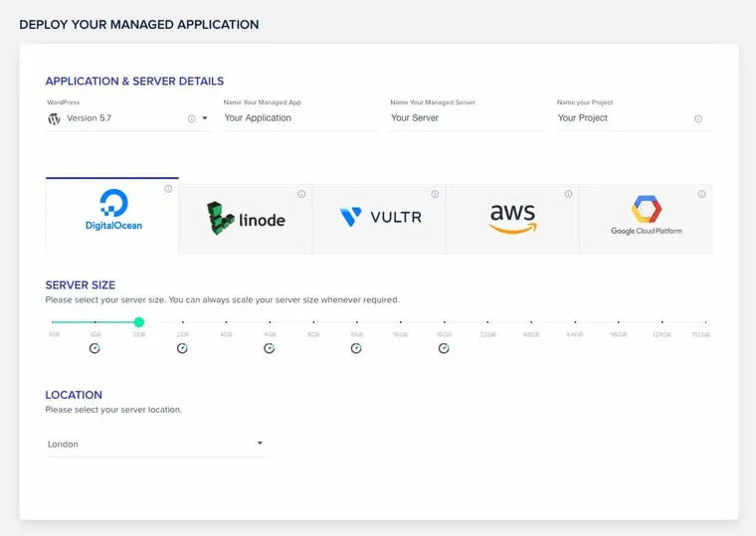Viewport: 756px width, 536px height.
Task: Click info icon on AWS tab
Action: click(568, 194)
